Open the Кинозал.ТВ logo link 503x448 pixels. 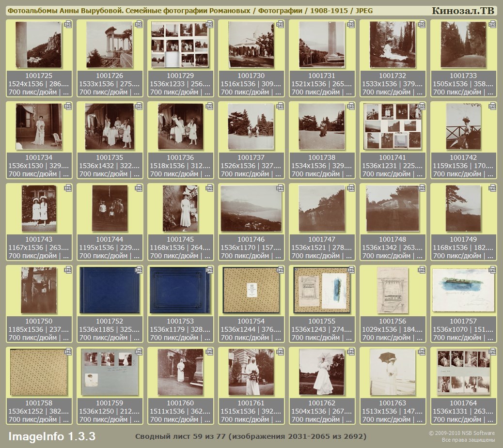click(x=462, y=11)
